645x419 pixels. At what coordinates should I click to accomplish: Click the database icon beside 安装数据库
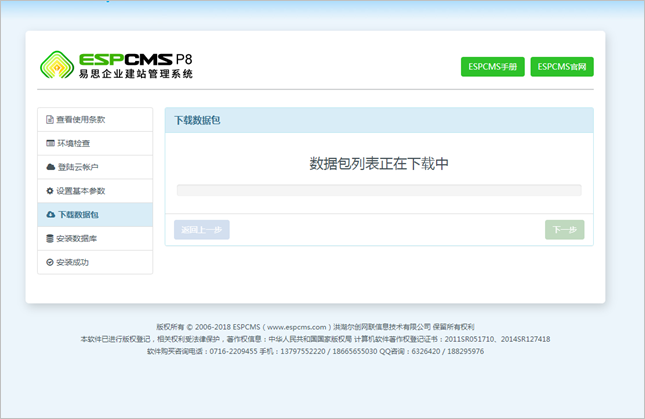point(50,238)
